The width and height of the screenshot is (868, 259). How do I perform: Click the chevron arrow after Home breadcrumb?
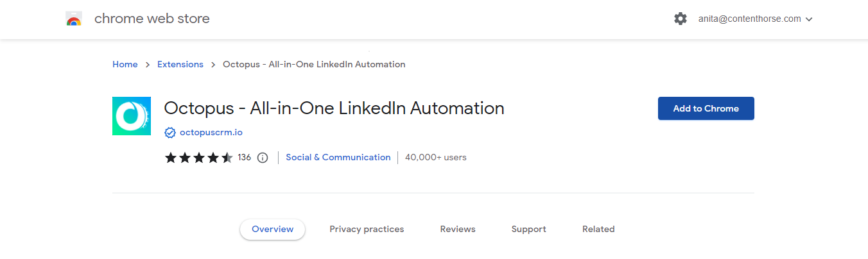[x=148, y=65]
